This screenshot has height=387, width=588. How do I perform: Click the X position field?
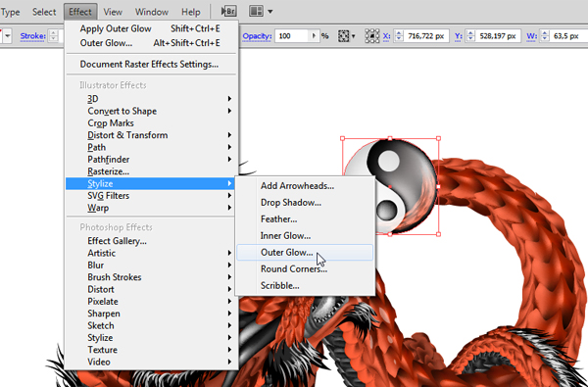pyautogui.click(x=425, y=36)
